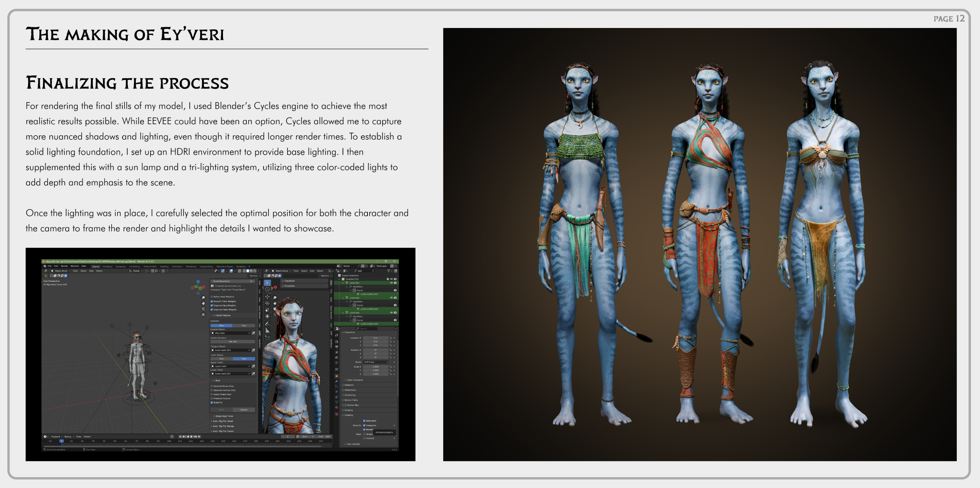Click Playback in the timeline header
This screenshot has width=980, height=488.
pos(57,437)
